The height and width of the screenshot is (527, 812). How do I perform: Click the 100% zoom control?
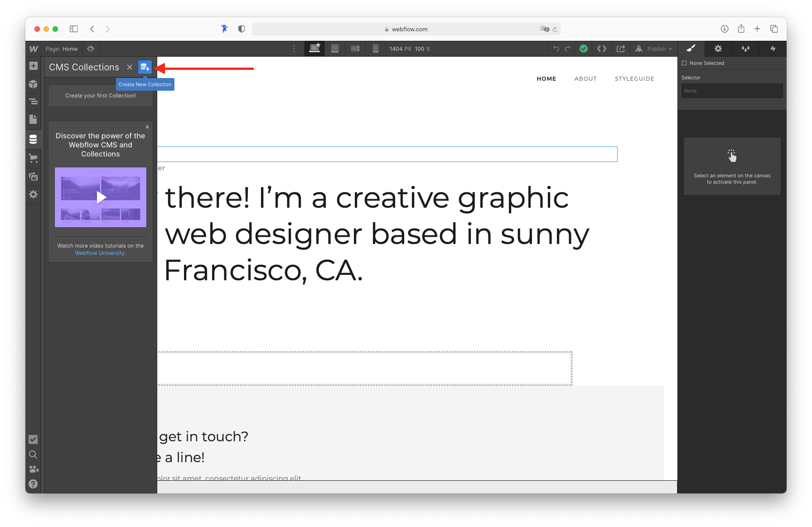[421, 49]
